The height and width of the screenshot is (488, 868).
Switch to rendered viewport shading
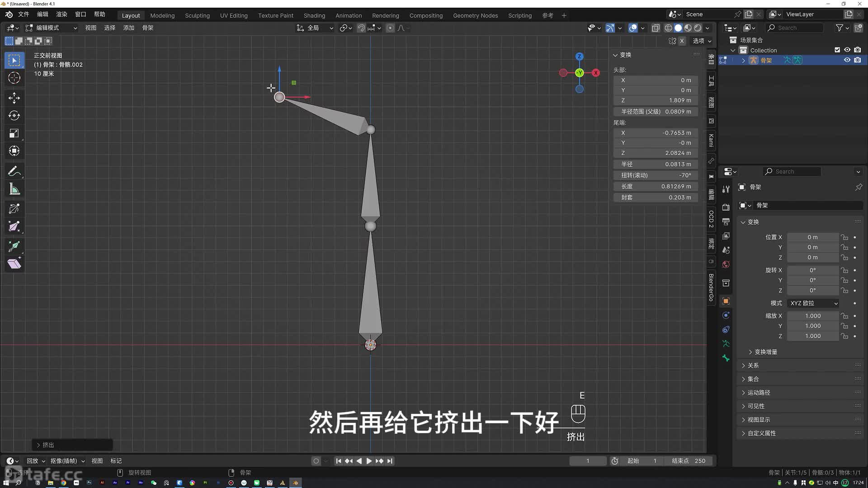coord(698,28)
